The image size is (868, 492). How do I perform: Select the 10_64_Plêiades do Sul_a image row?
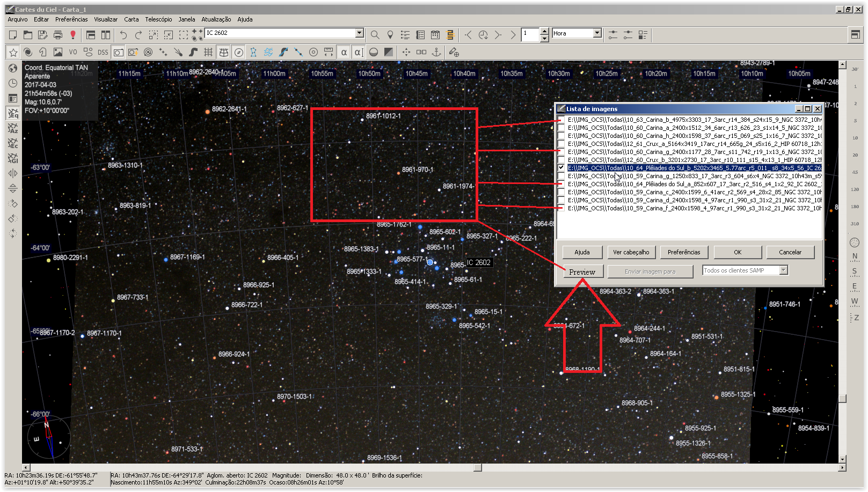[x=694, y=184]
